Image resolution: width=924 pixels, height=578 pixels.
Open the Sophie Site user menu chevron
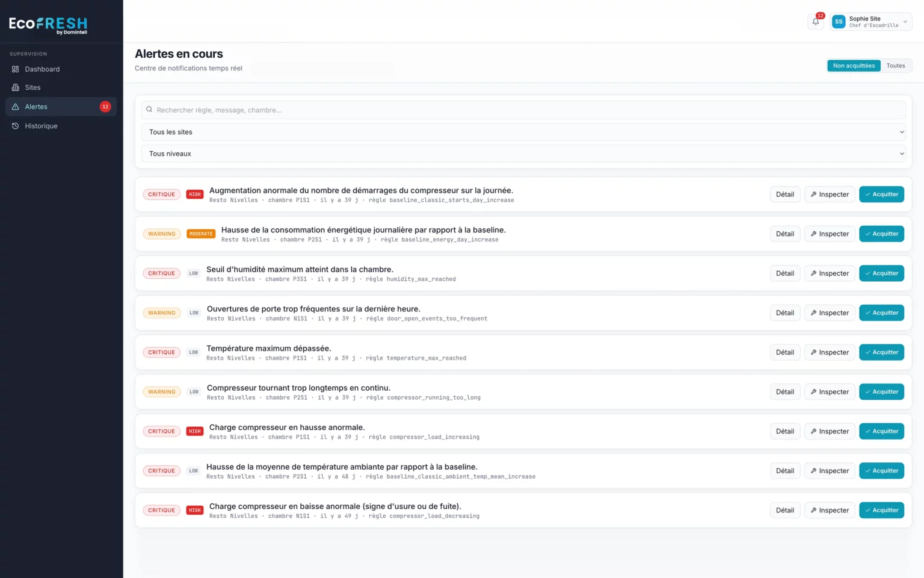point(905,22)
